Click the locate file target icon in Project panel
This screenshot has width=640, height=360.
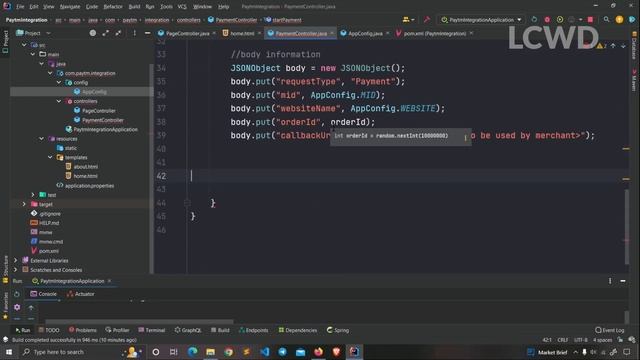click(93, 33)
